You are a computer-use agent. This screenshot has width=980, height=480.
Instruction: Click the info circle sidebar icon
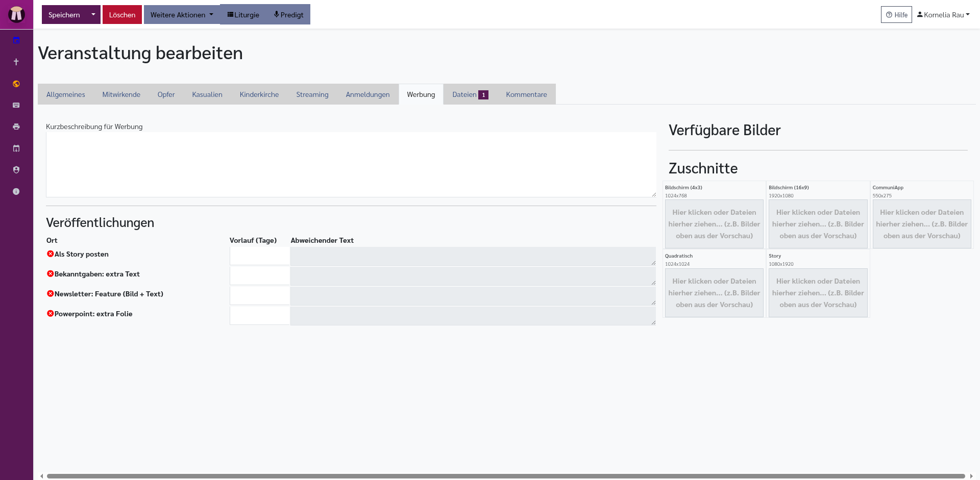[16, 191]
